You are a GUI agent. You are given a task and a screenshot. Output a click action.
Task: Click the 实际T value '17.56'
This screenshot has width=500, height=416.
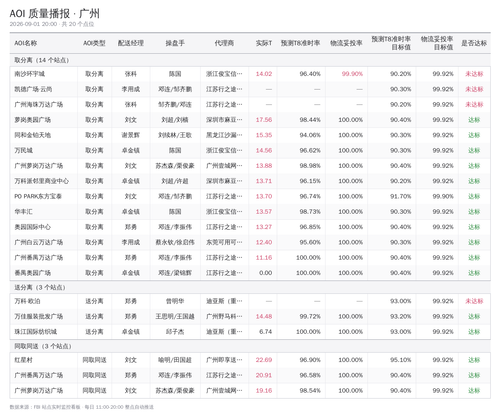(x=264, y=120)
